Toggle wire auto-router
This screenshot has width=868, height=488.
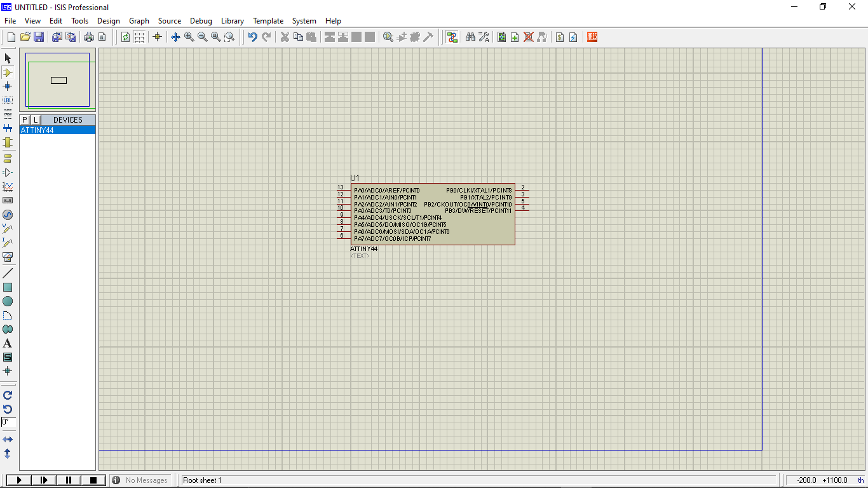tap(452, 37)
